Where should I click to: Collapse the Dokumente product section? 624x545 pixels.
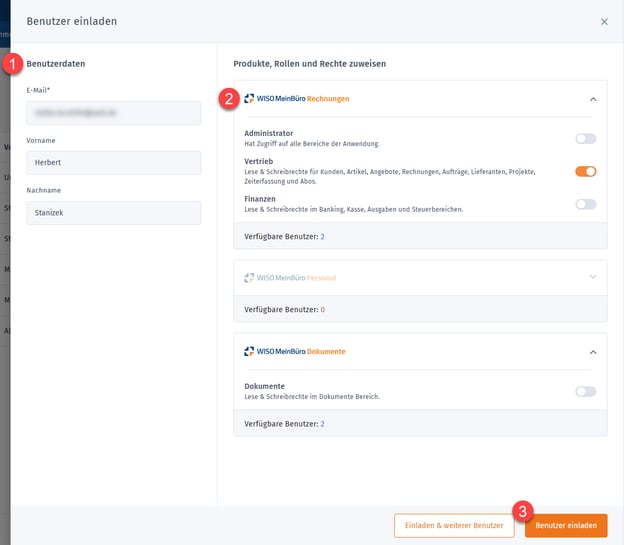point(593,352)
